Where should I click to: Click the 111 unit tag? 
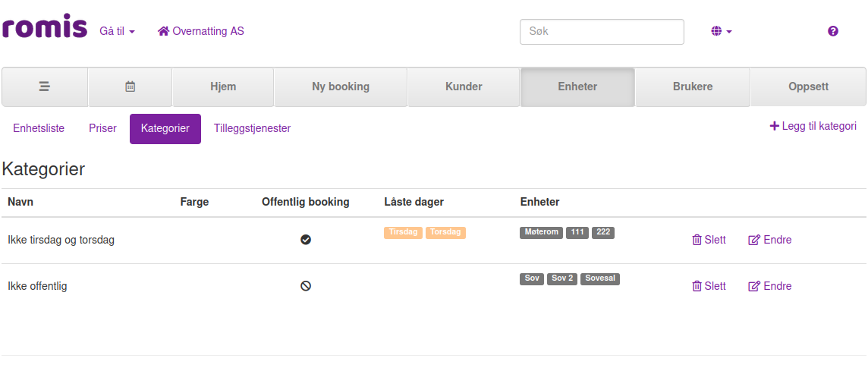pyautogui.click(x=577, y=232)
